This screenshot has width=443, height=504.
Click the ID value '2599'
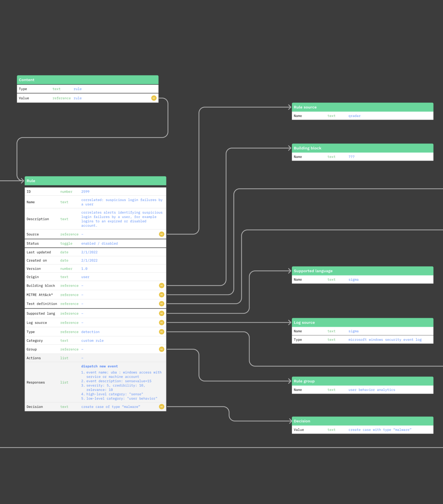pyautogui.click(x=85, y=192)
